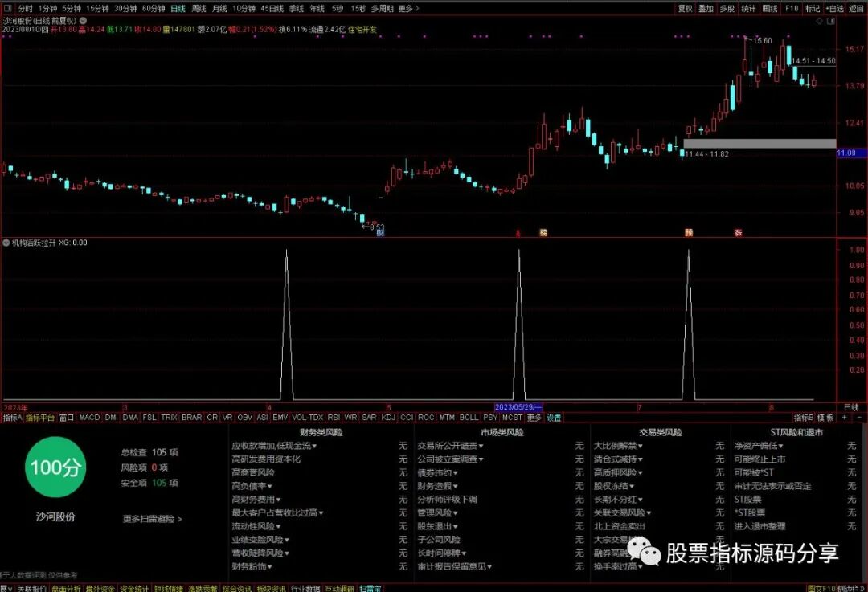Expand the 净资产偏低 risk item
This screenshot has width=868, height=592.
coord(759,446)
